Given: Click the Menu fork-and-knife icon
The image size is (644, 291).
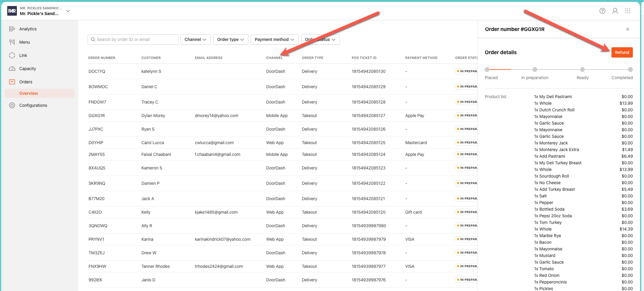Looking at the screenshot, I should point(12,42).
